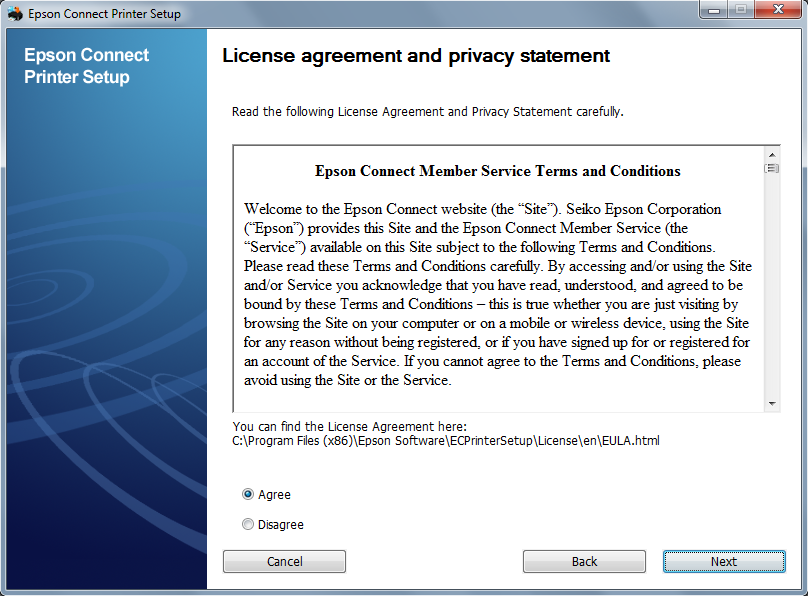Proceed by clicking the Next button
Viewport: 808px width, 596px height.
[724, 562]
